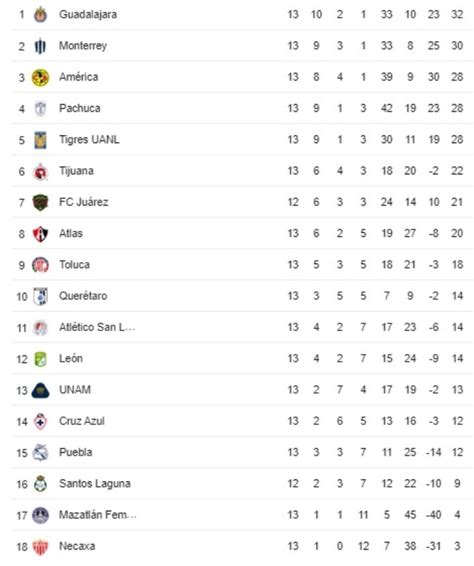Open the Tijuana red crest icon

(x=40, y=171)
